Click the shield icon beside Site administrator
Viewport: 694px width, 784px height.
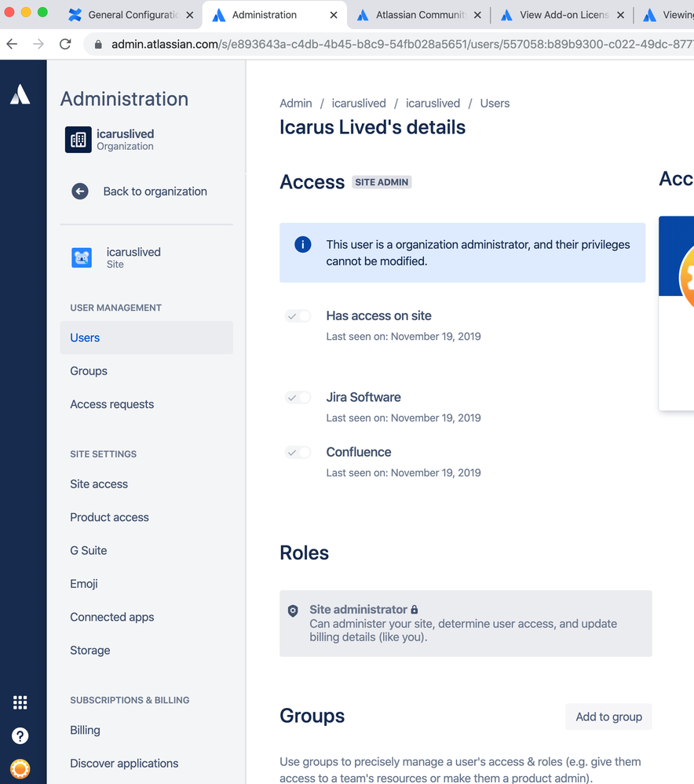coord(293,611)
